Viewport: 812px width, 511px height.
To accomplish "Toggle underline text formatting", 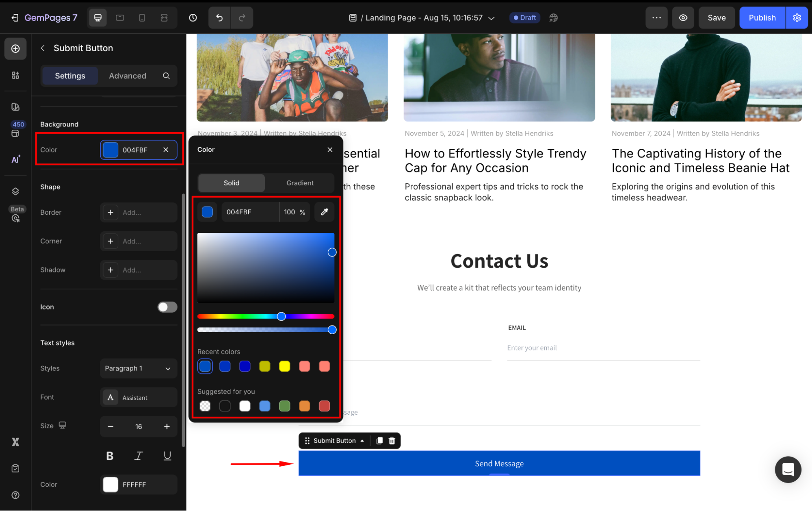I will pos(167,456).
